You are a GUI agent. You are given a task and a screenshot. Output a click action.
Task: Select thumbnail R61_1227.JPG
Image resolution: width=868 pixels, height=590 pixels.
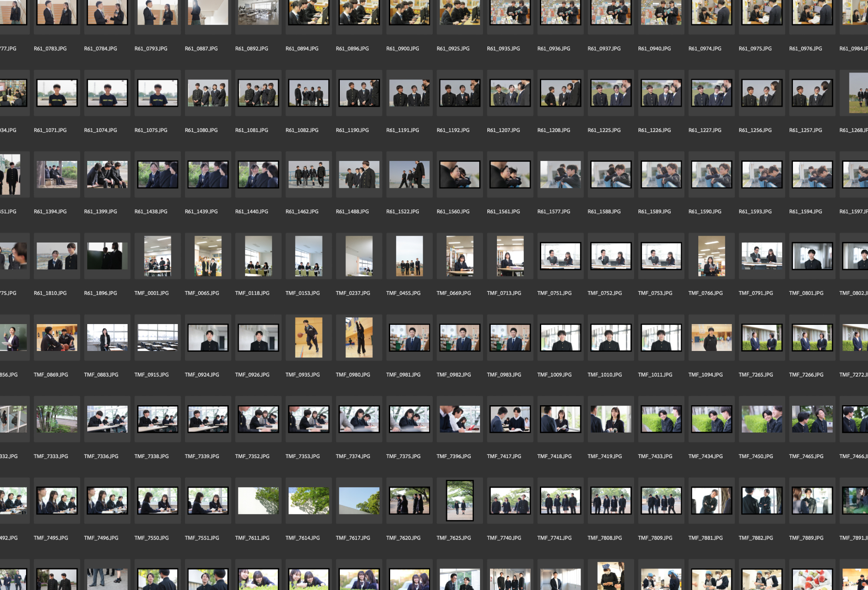click(711, 93)
